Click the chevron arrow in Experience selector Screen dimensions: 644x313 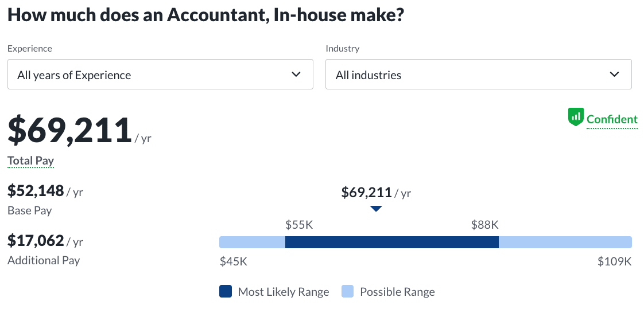(x=296, y=75)
